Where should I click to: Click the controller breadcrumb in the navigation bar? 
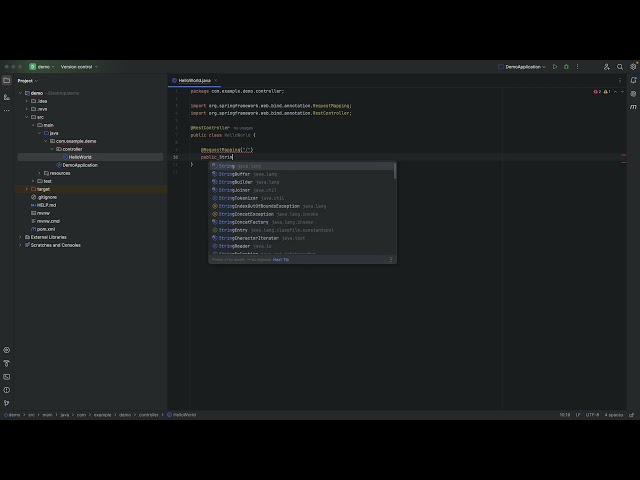[x=149, y=415]
